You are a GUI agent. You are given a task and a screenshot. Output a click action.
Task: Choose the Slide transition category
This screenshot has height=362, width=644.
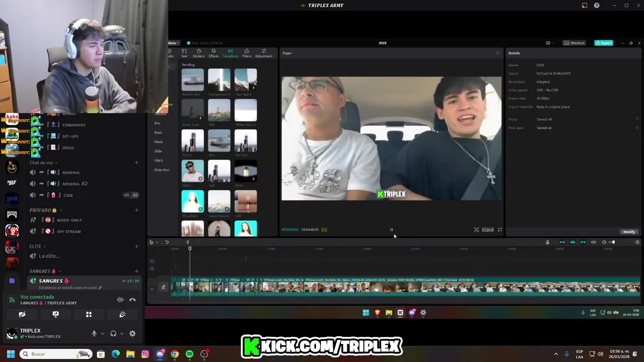click(x=158, y=151)
